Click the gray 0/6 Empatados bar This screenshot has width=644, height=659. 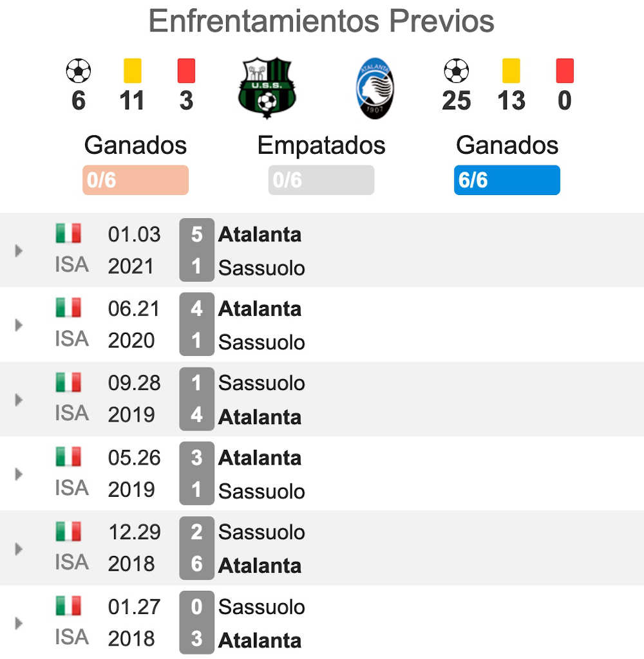coord(321,180)
